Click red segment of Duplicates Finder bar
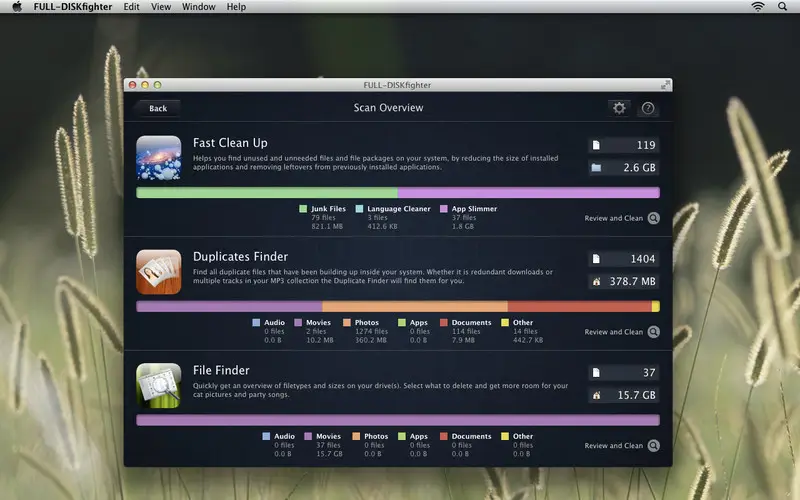 coord(580,306)
